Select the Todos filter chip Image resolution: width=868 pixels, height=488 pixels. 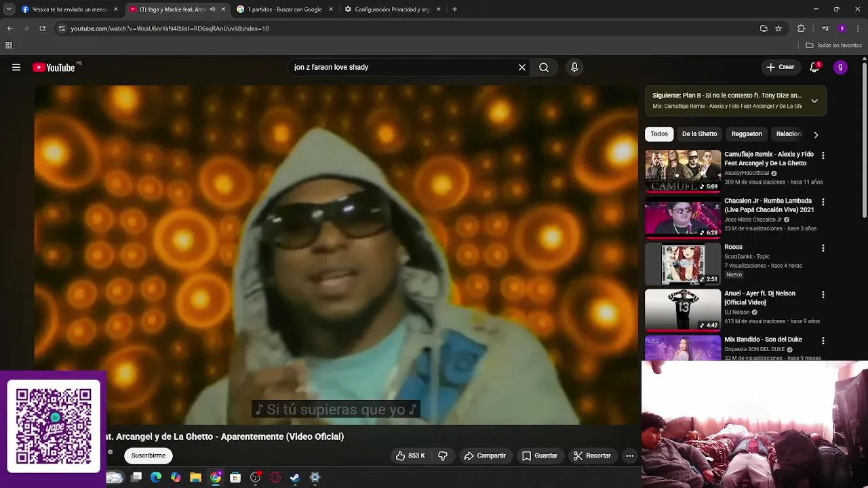coord(659,134)
